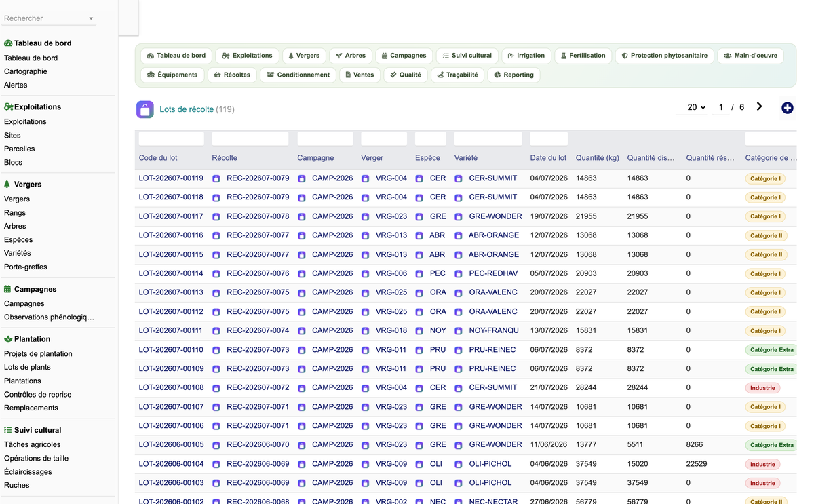814x504 pixels.
Task: Switch to the Arbres tab
Action: (351, 56)
